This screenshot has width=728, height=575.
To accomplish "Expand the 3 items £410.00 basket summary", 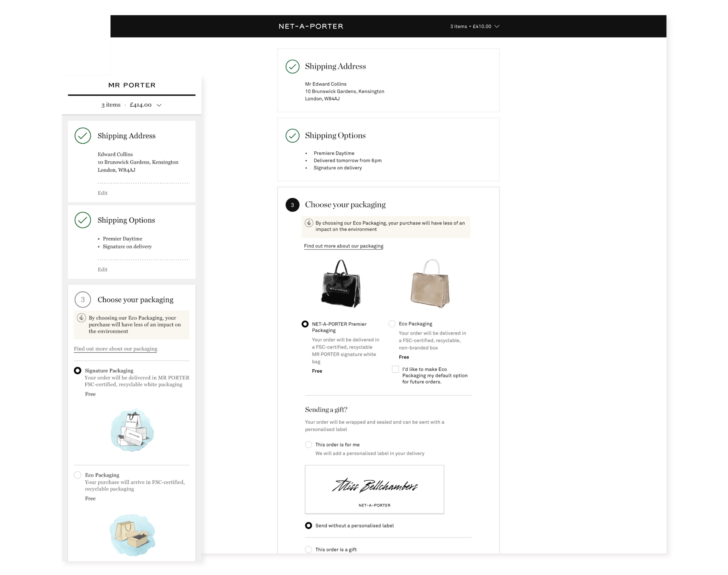I will click(474, 26).
